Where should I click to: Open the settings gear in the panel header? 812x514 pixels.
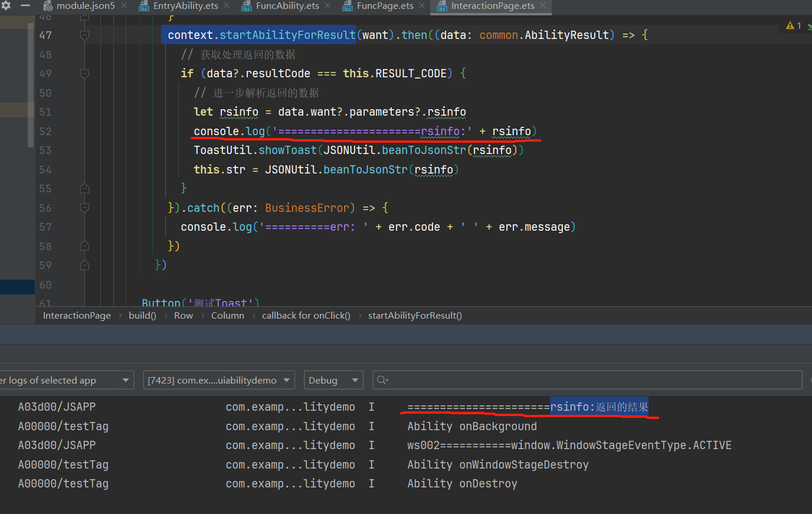point(6,5)
